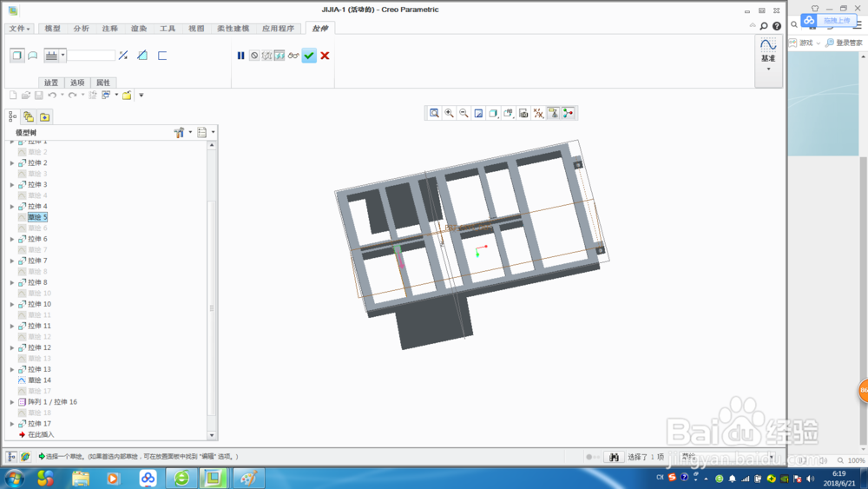Open quick access toolbar customize arrow

(x=141, y=96)
